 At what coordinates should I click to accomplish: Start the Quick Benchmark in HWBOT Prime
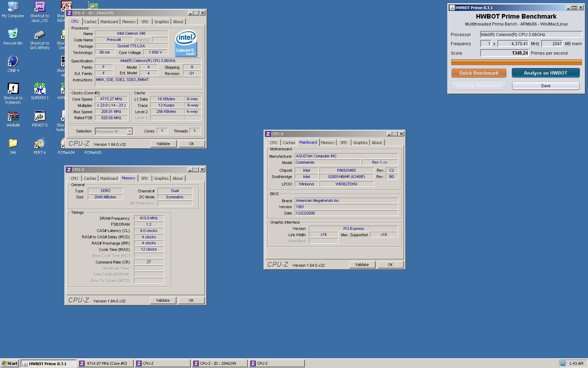[479, 73]
